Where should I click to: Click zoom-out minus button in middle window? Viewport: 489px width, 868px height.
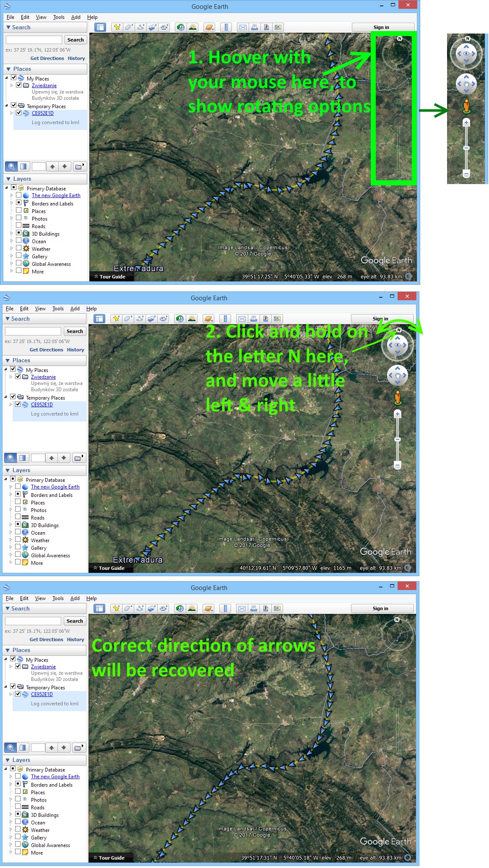(398, 465)
